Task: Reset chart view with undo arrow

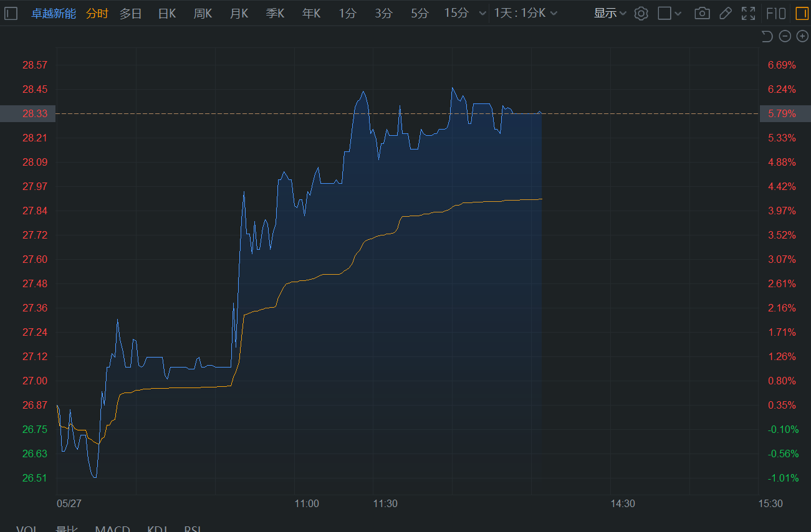Action: coord(767,36)
